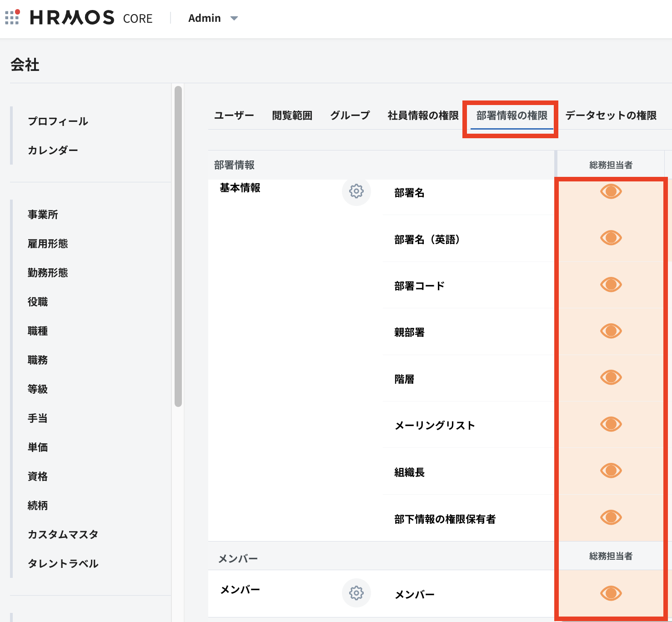Open the app launcher grid icon
The width and height of the screenshot is (672, 622).
[12, 18]
